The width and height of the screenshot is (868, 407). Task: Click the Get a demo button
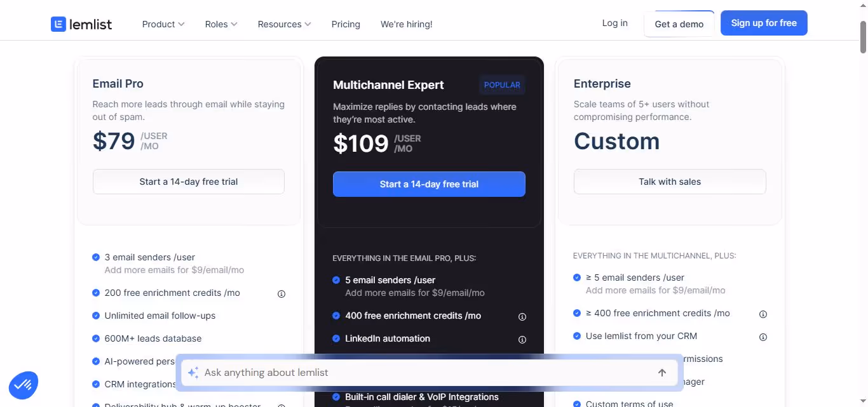tap(679, 24)
